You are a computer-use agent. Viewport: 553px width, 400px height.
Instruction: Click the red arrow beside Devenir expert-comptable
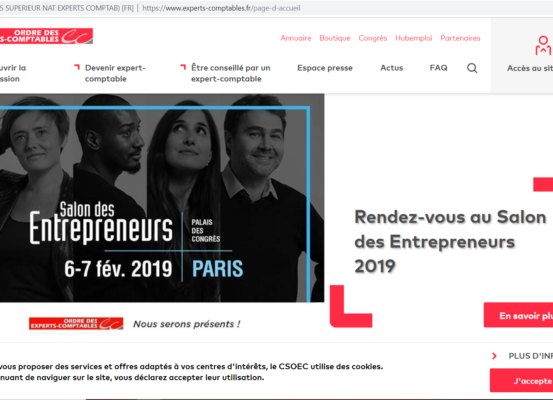click(x=77, y=67)
